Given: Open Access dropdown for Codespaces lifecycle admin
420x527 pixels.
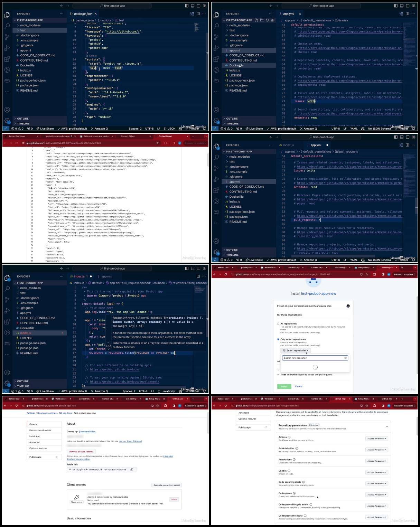Looking at the screenshot, I should click(x=377, y=506).
